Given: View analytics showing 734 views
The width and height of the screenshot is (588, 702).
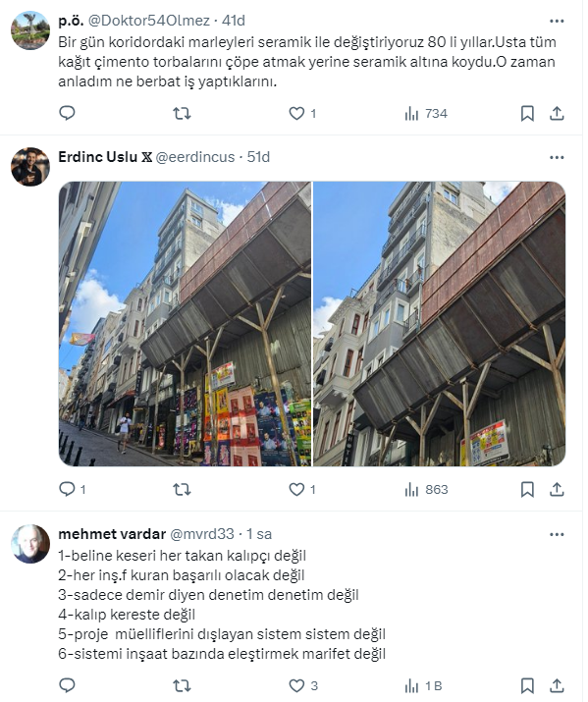Looking at the screenshot, I should click(426, 114).
